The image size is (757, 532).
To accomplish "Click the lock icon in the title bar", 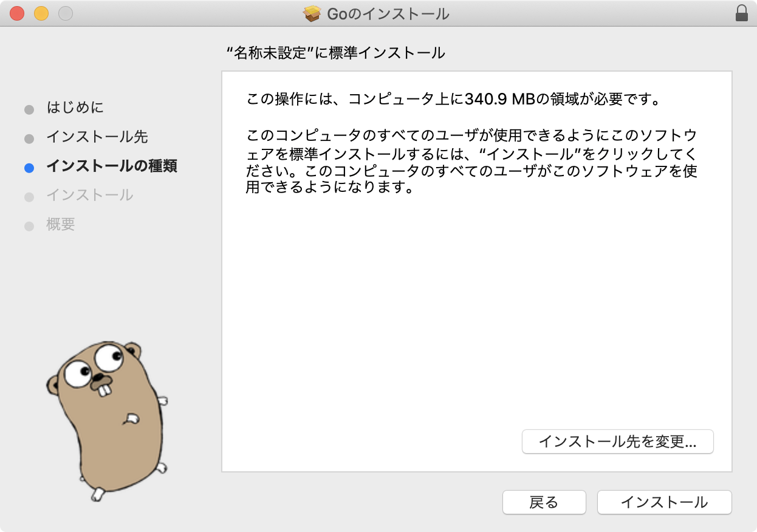I will tap(741, 13).
